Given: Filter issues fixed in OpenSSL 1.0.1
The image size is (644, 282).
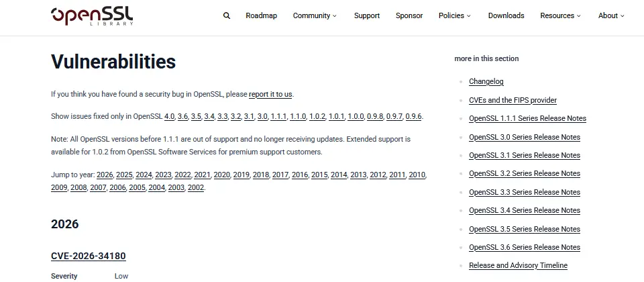Looking at the screenshot, I should tap(336, 116).
